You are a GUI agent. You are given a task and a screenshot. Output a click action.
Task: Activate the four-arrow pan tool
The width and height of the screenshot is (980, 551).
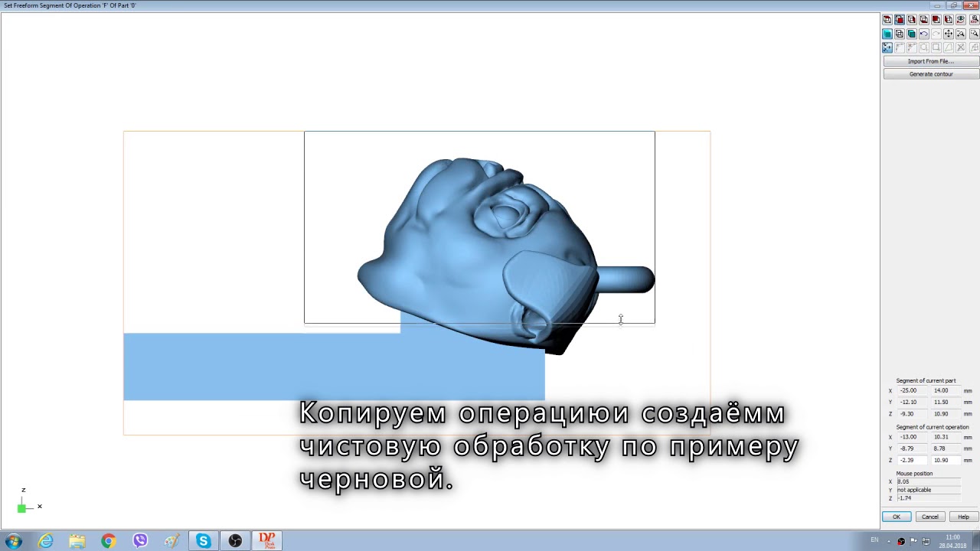(949, 34)
